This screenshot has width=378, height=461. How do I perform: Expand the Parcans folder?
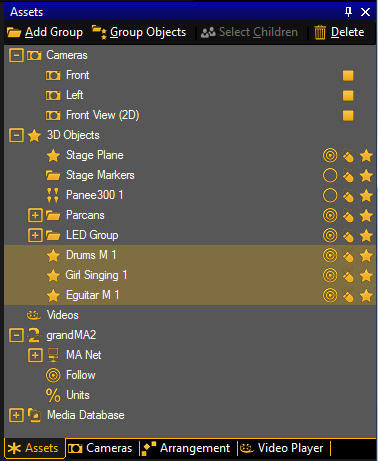pos(35,215)
